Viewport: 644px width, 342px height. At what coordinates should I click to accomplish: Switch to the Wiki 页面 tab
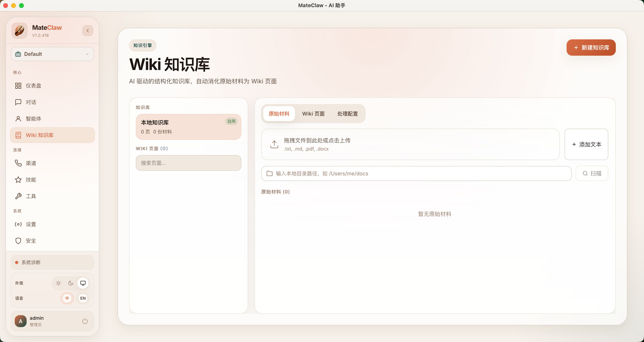coord(313,114)
